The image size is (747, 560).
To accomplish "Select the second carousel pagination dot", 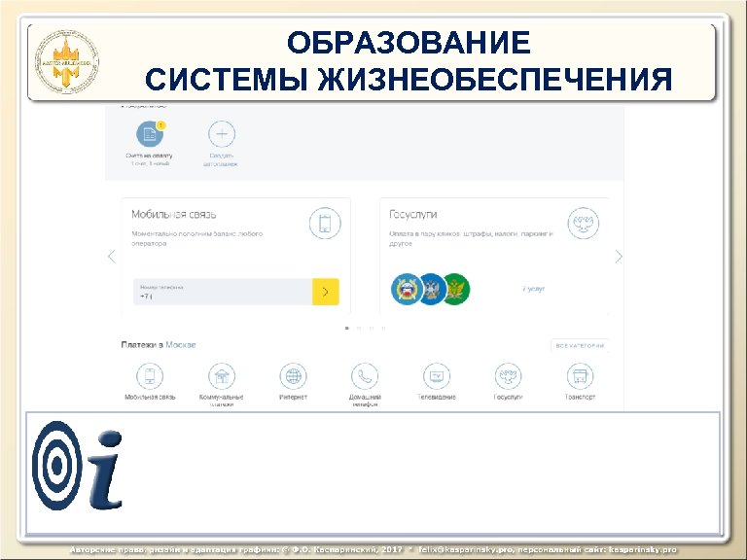I will pyautogui.click(x=359, y=328).
